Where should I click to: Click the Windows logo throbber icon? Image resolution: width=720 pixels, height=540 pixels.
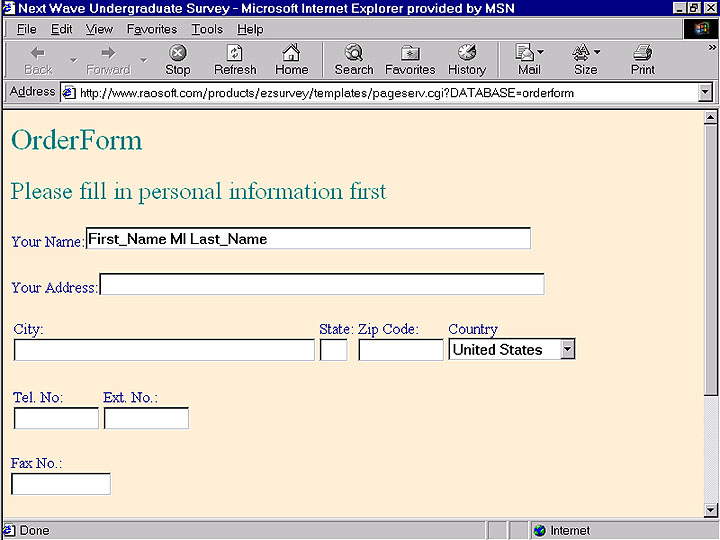(x=701, y=29)
